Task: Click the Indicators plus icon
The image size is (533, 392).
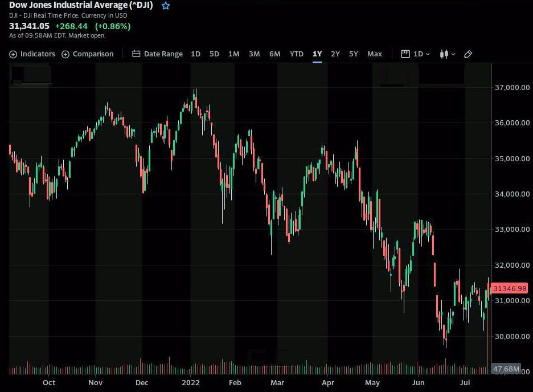Action: [13, 54]
